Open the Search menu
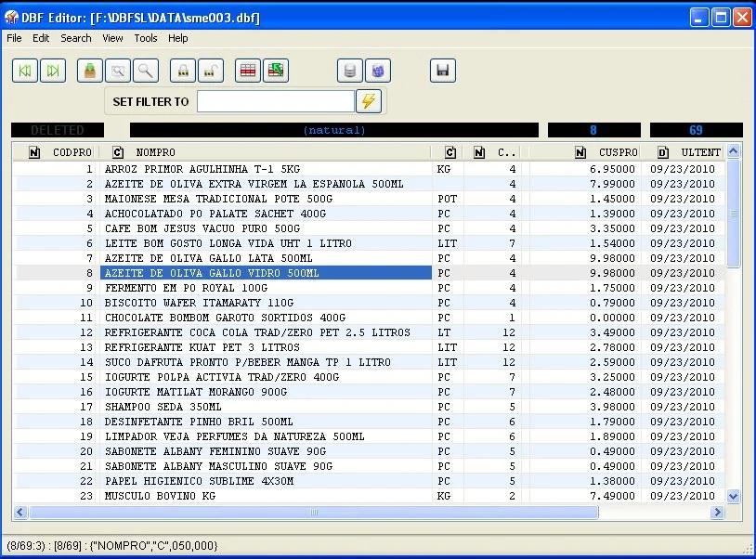The width and height of the screenshot is (756, 559). pos(76,38)
